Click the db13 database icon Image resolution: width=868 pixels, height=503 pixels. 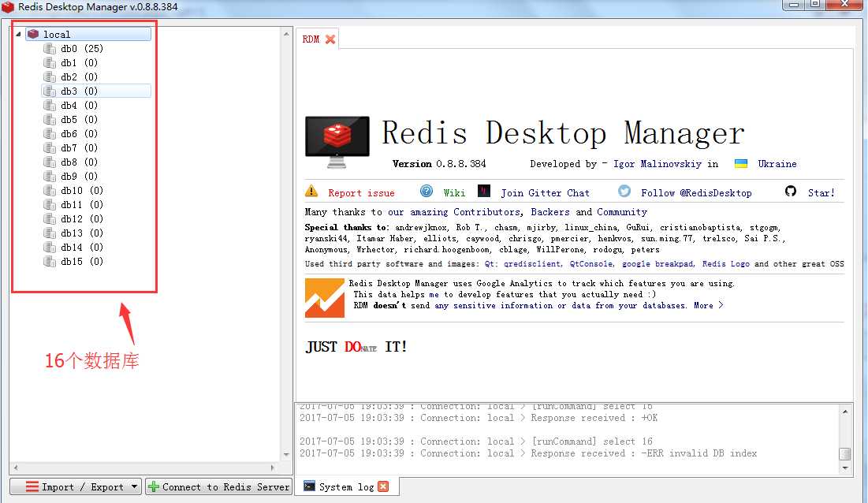[50, 233]
